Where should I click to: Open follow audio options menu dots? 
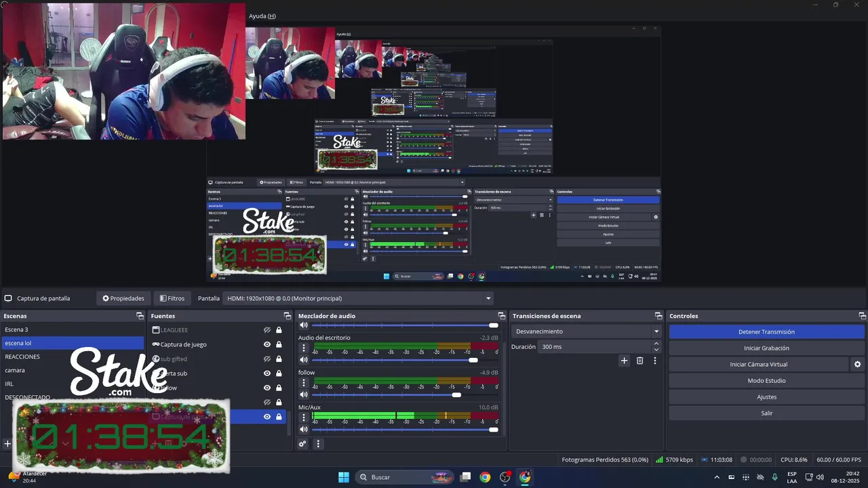pyautogui.click(x=304, y=383)
